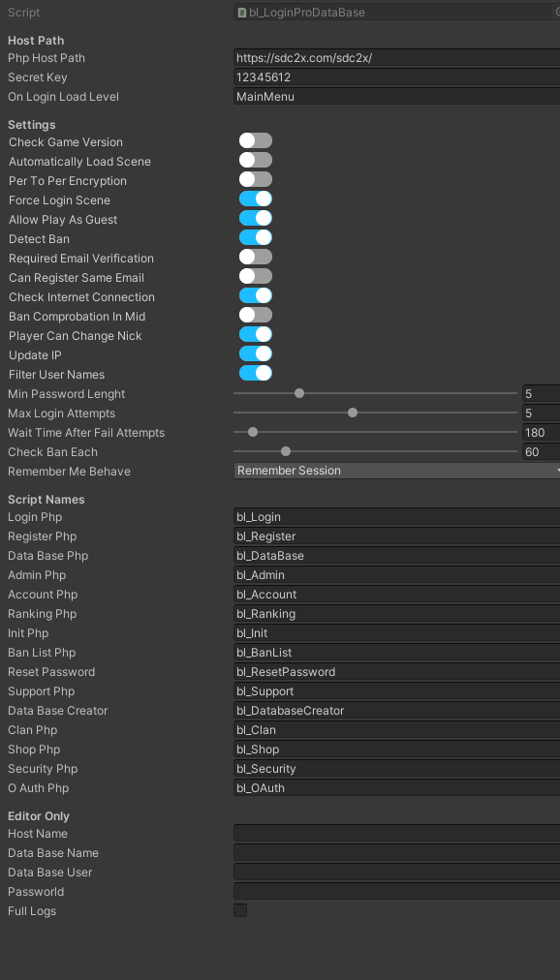Click the Check Ban Each slider handle

(286, 451)
